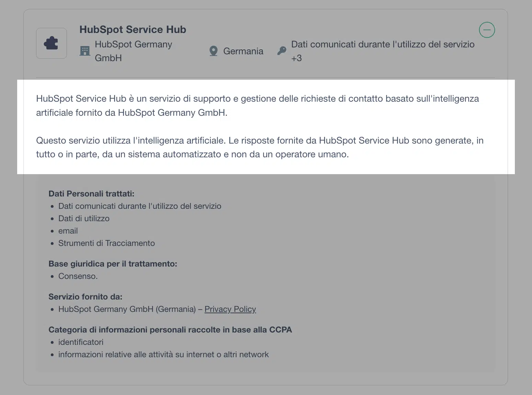Click the identificatori CCPA list item
This screenshot has height=395, width=532.
pos(81,342)
